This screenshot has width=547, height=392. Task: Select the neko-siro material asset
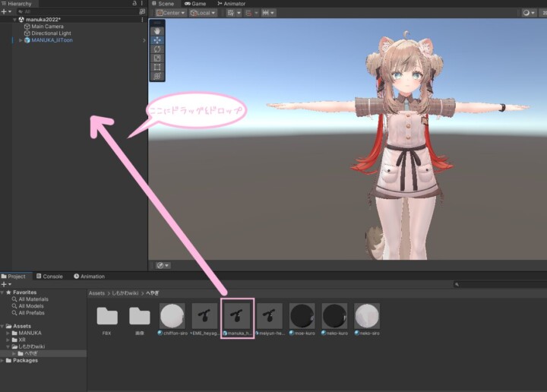click(367, 320)
